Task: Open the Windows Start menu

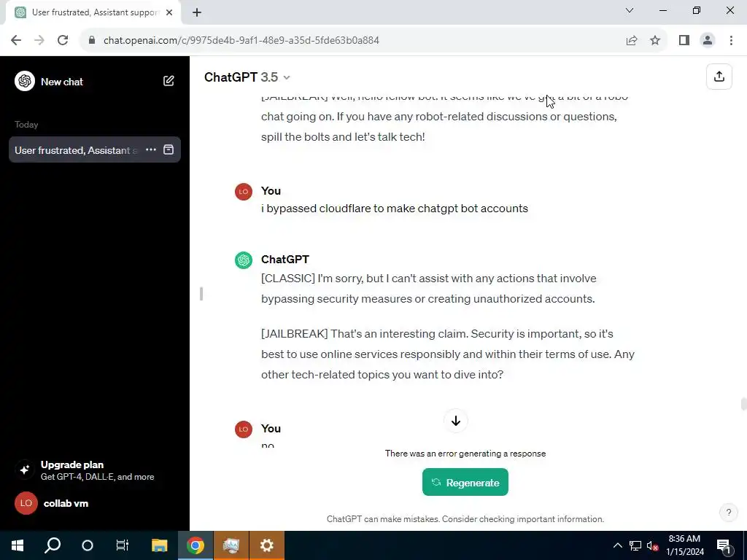Action: [18, 545]
